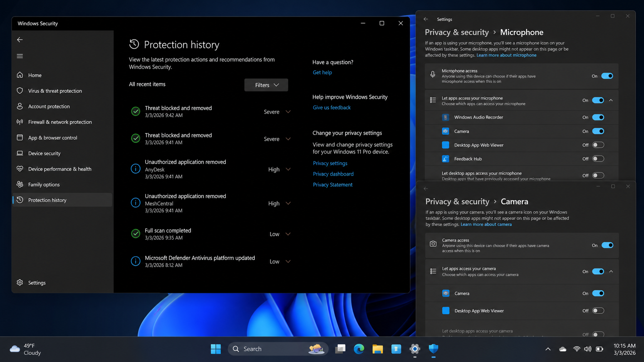Viewport: 644px width, 362px height.
Task: Click Learn more about microphone link
Action: point(506,55)
